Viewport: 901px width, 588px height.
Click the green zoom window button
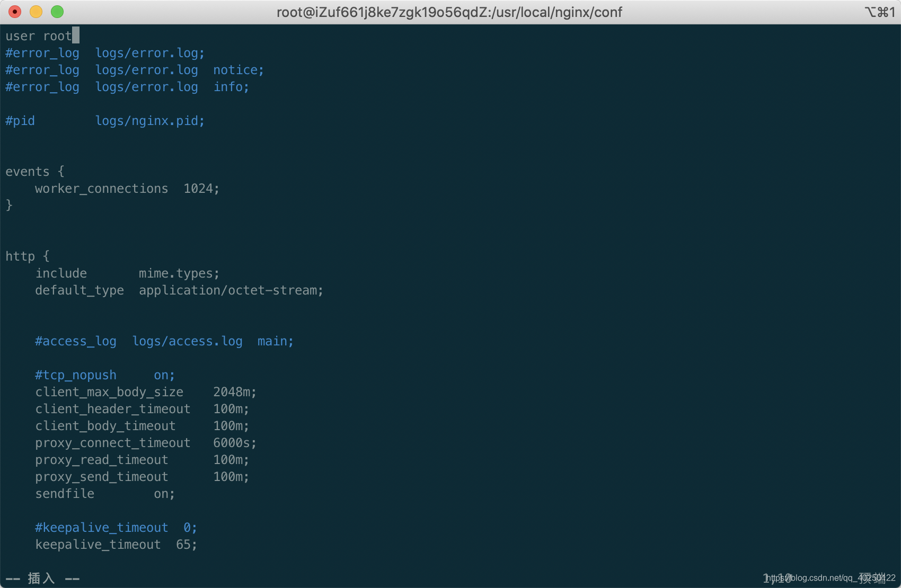click(57, 12)
